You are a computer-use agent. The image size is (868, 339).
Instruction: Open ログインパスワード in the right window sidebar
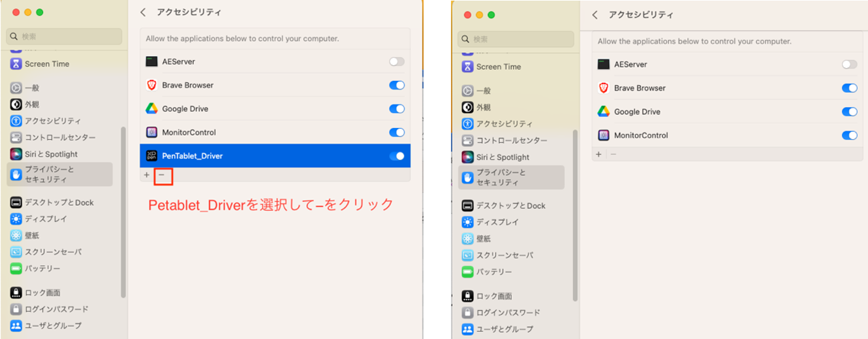click(x=501, y=312)
